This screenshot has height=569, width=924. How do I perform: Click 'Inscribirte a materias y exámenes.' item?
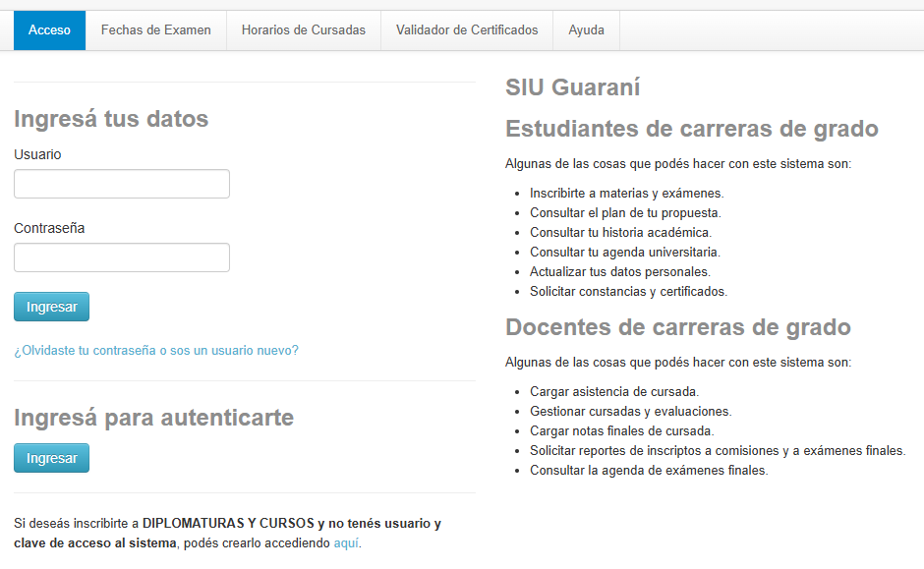pyautogui.click(x=627, y=194)
